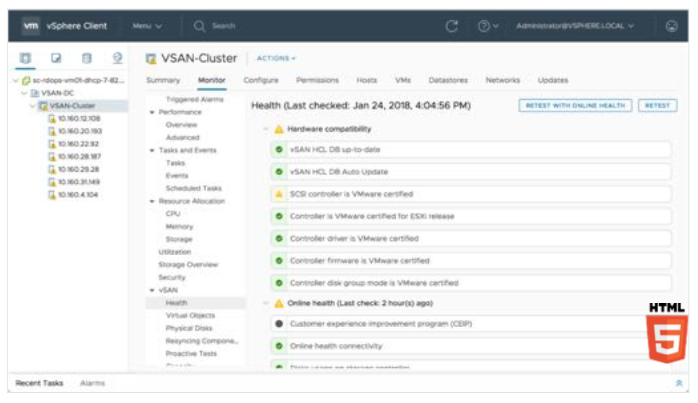
Task: Select Performance Overview item
Action: point(181,125)
